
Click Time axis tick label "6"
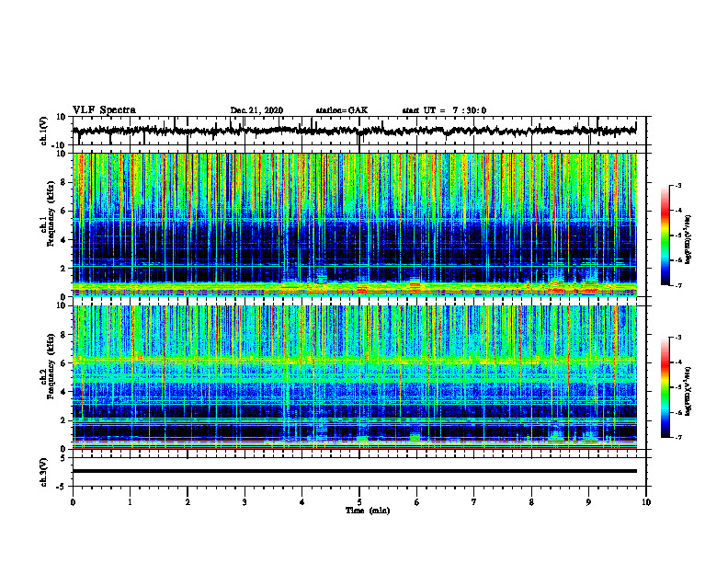[x=417, y=502]
